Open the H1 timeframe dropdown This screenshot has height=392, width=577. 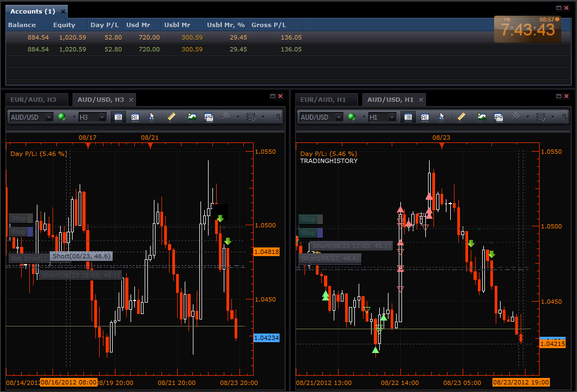pyautogui.click(x=381, y=117)
